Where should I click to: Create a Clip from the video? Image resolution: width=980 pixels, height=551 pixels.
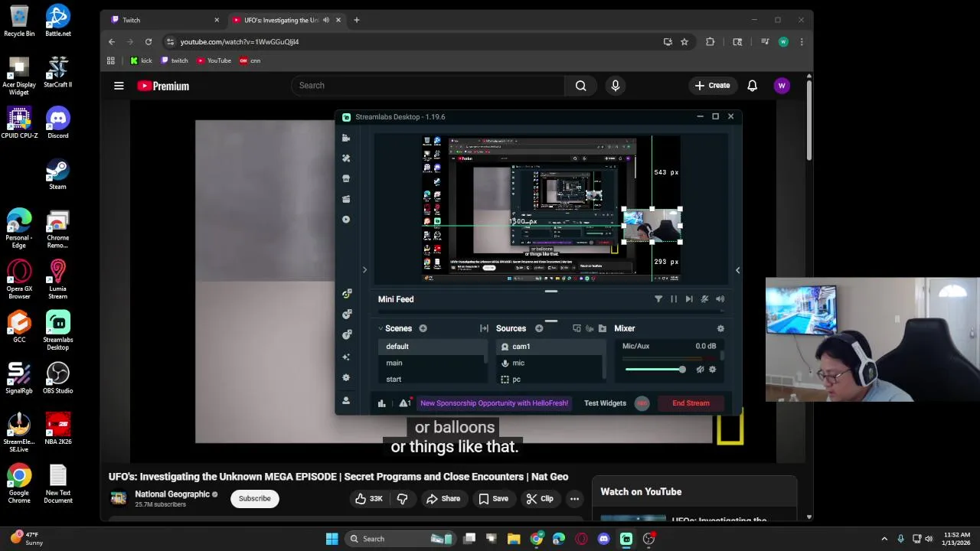coord(540,499)
